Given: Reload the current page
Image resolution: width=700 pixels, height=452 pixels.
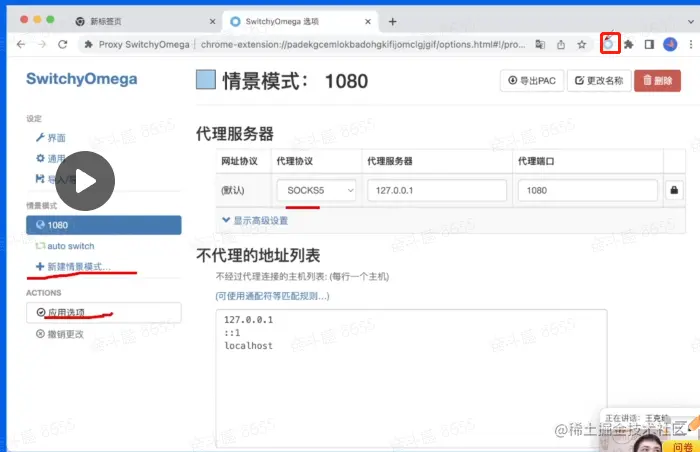Looking at the screenshot, I should pos(62,44).
